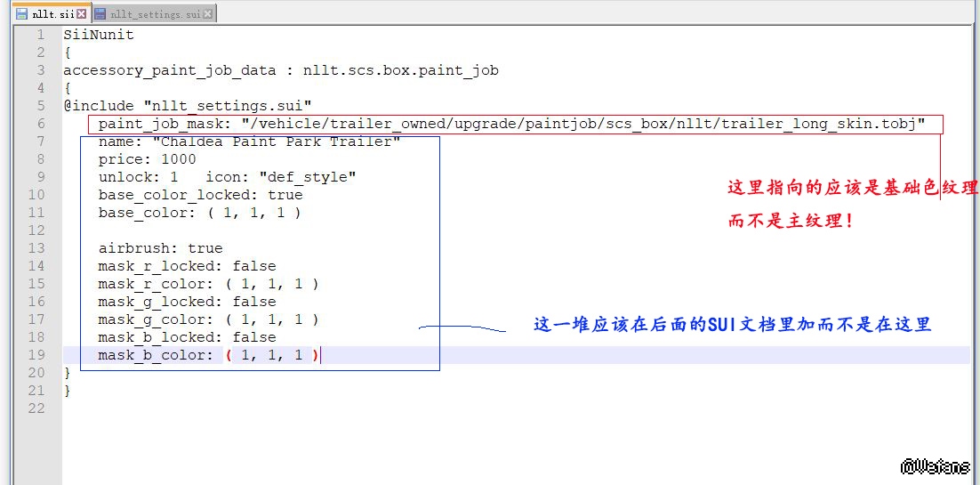Click the mask_g_locked: false line
The width and height of the screenshot is (980, 485).
(x=187, y=302)
